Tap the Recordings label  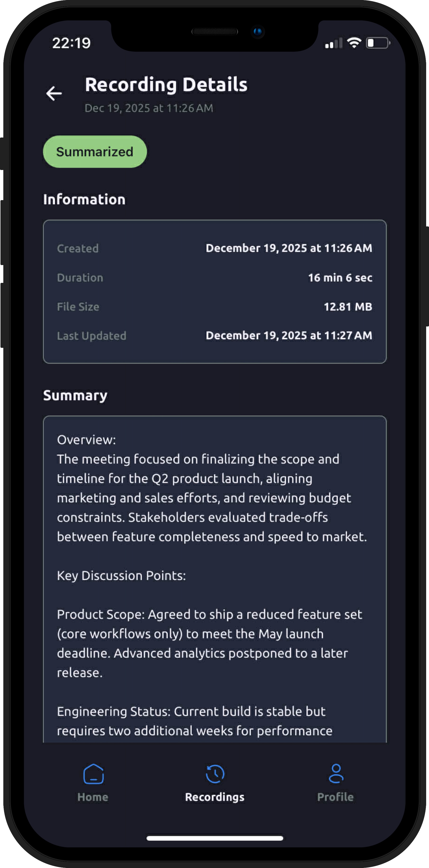[214, 797]
